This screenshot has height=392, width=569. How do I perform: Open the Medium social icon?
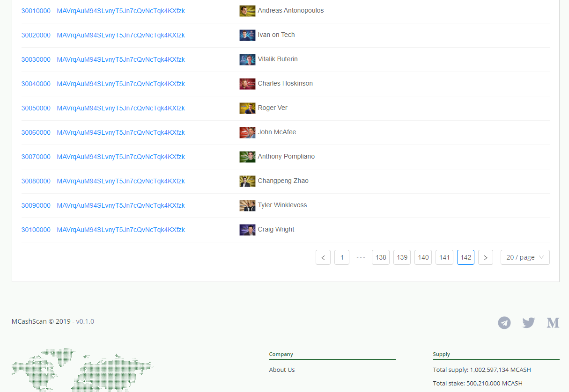553,323
